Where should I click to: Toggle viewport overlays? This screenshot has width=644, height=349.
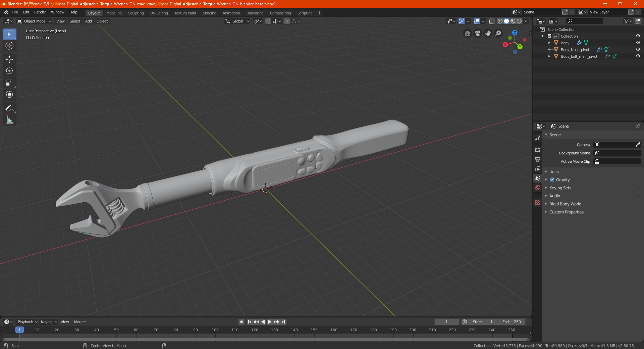(x=477, y=21)
